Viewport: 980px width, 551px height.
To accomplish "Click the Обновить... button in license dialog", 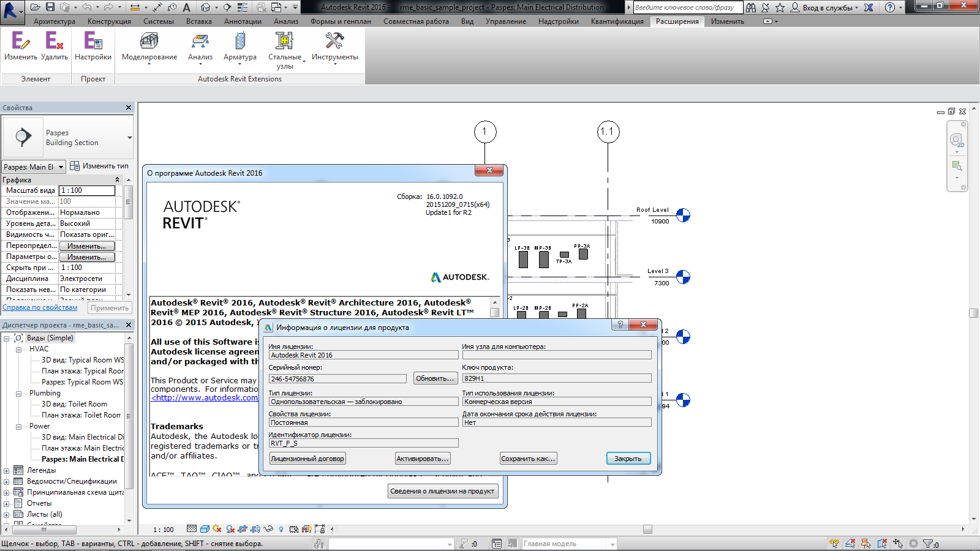I will click(435, 378).
